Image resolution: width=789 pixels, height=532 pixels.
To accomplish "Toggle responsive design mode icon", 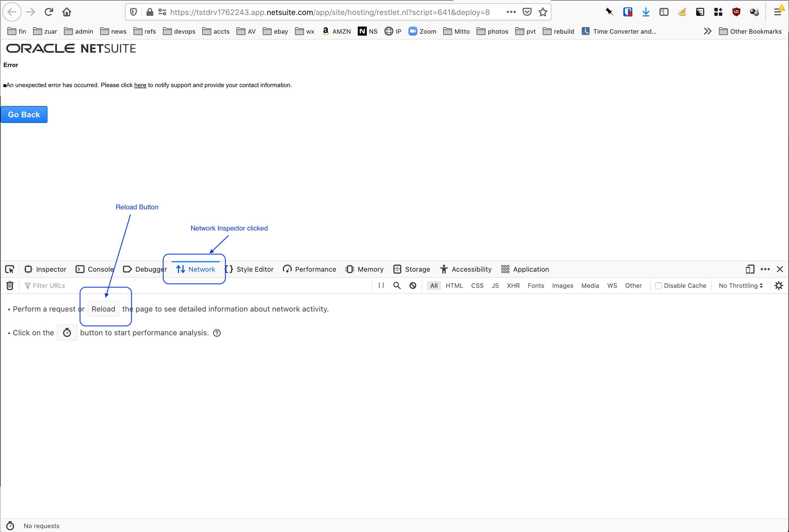I will point(750,269).
